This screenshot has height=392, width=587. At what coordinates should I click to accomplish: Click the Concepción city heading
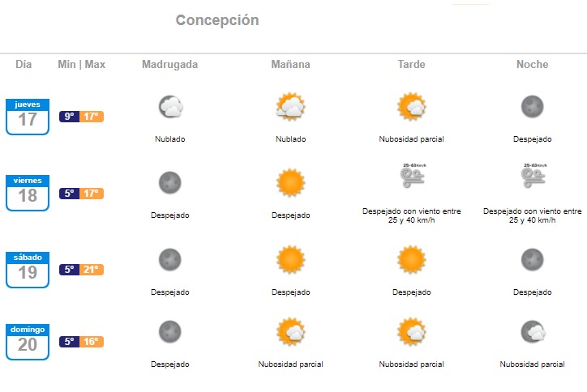pos(217,20)
